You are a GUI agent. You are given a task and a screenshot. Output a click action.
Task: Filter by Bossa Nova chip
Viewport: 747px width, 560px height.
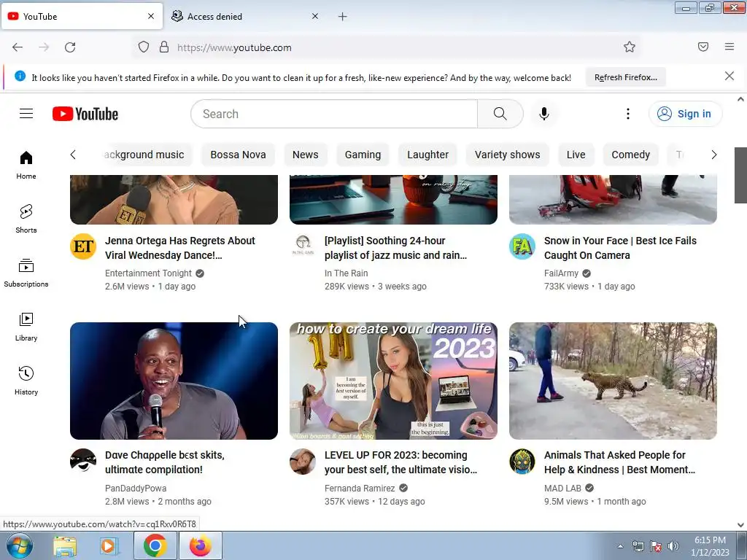tap(239, 155)
